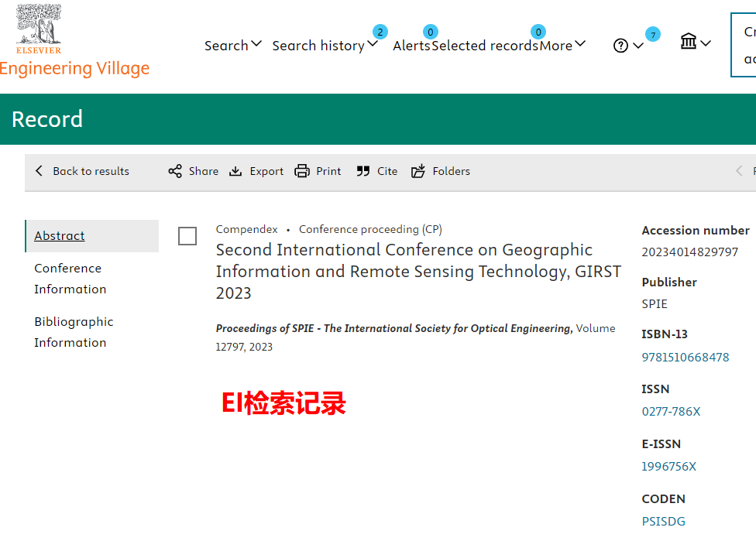Click the Compendex database label
The image size is (756, 548).
pos(246,229)
